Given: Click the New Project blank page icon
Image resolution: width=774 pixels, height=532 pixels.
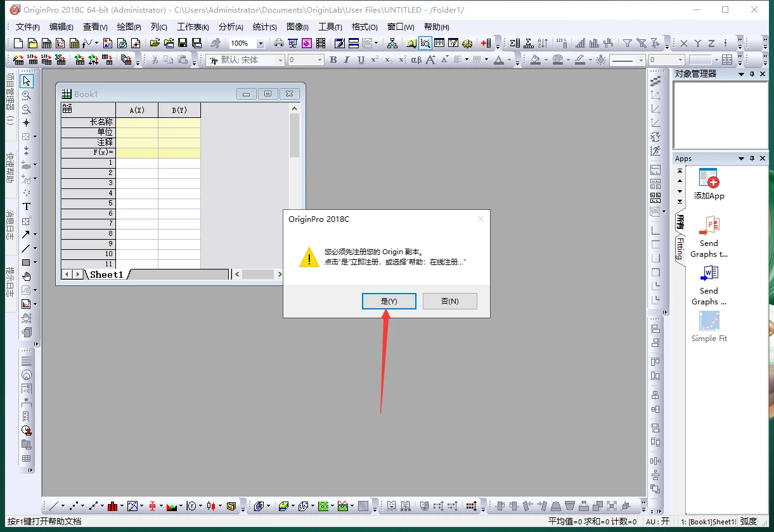Looking at the screenshot, I should point(18,43).
